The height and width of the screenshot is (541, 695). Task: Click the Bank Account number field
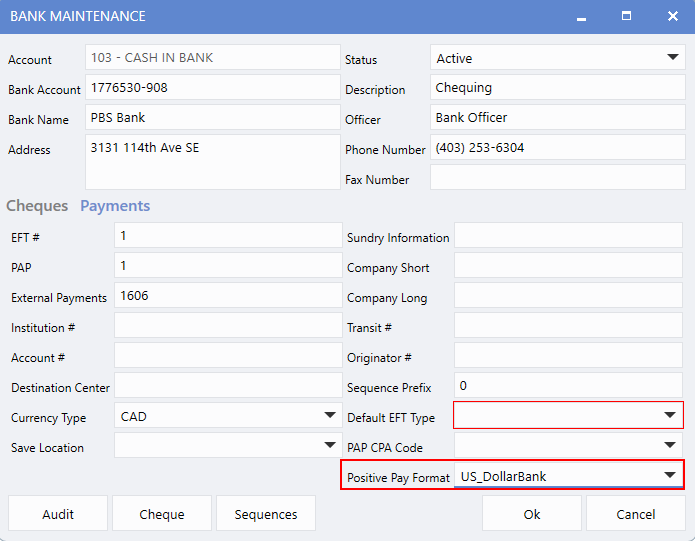[x=213, y=88]
